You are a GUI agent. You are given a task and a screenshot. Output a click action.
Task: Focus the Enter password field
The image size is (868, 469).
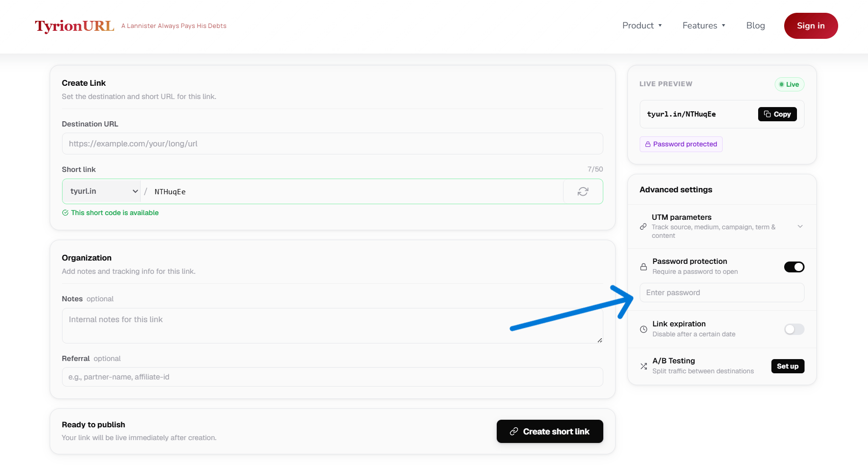tap(722, 293)
